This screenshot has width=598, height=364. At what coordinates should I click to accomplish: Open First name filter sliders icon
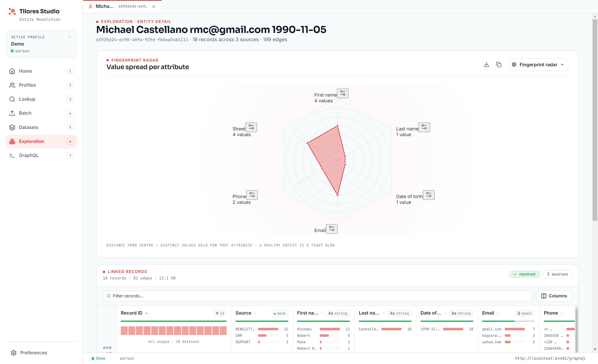(343, 93)
